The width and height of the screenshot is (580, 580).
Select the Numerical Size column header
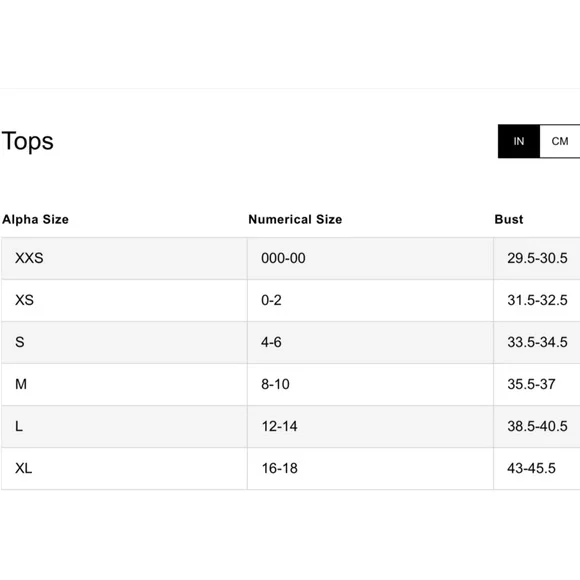(295, 219)
